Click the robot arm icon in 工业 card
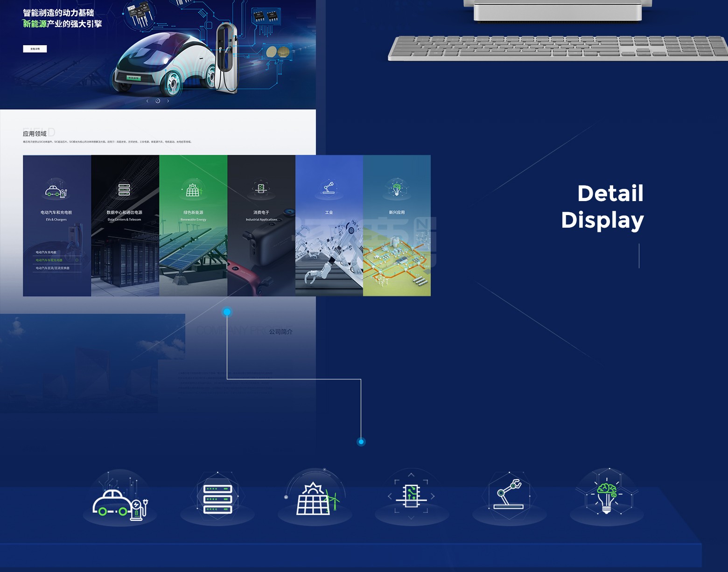This screenshot has height=572, width=728. (x=329, y=188)
